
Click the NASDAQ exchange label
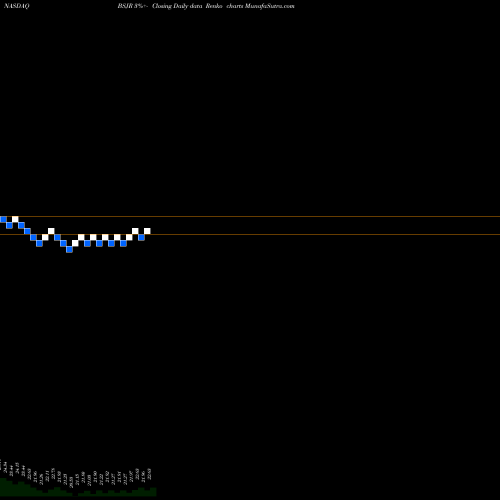tap(17, 6)
